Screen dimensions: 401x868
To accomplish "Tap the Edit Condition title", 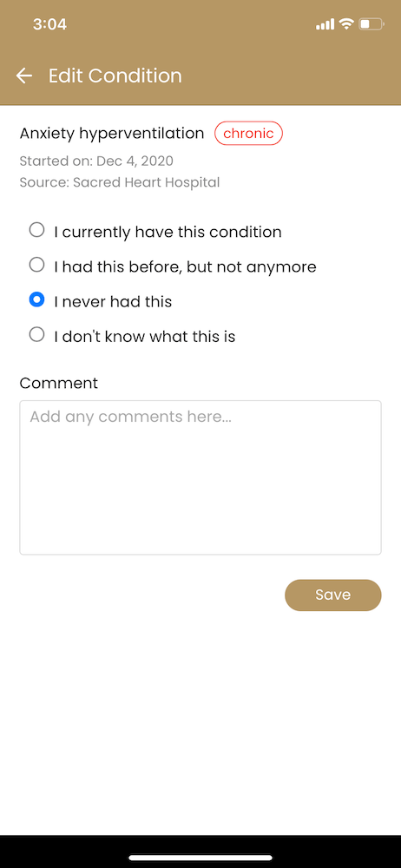I will pyautogui.click(x=115, y=76).
